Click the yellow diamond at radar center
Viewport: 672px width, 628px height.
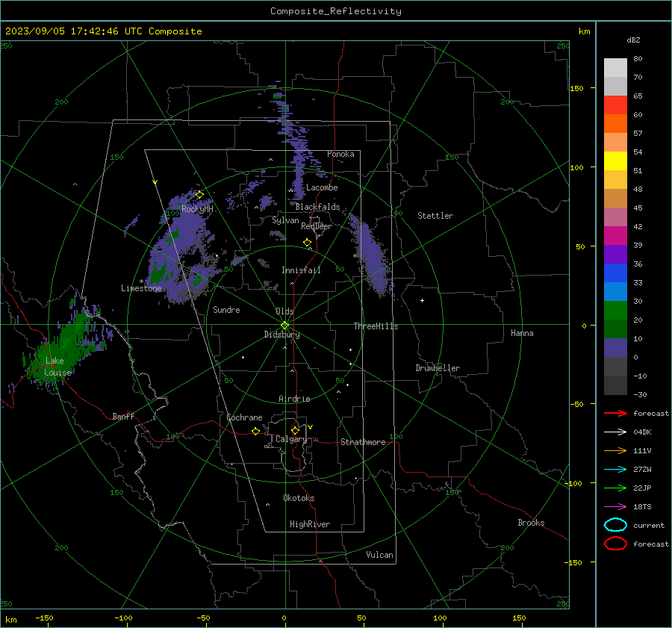pos(284,326)
